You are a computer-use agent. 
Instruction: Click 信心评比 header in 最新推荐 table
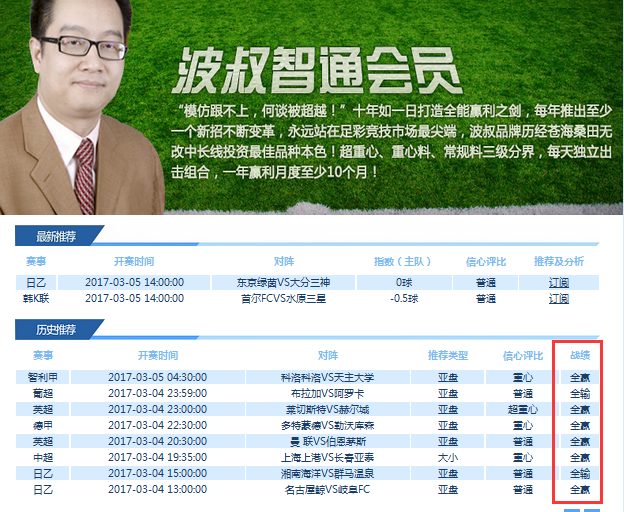pyautogui.click(x=486, y=261)
